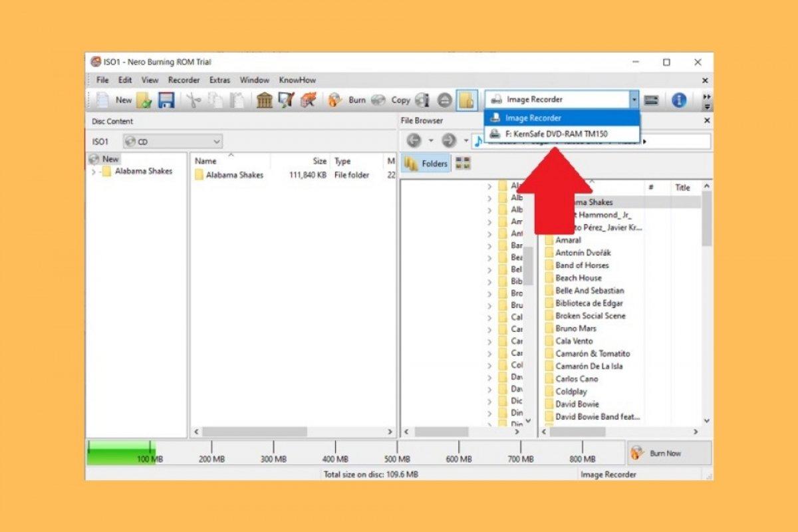Expand the Col folder tree node
The image size is (798, 532).
pos(490,365)
